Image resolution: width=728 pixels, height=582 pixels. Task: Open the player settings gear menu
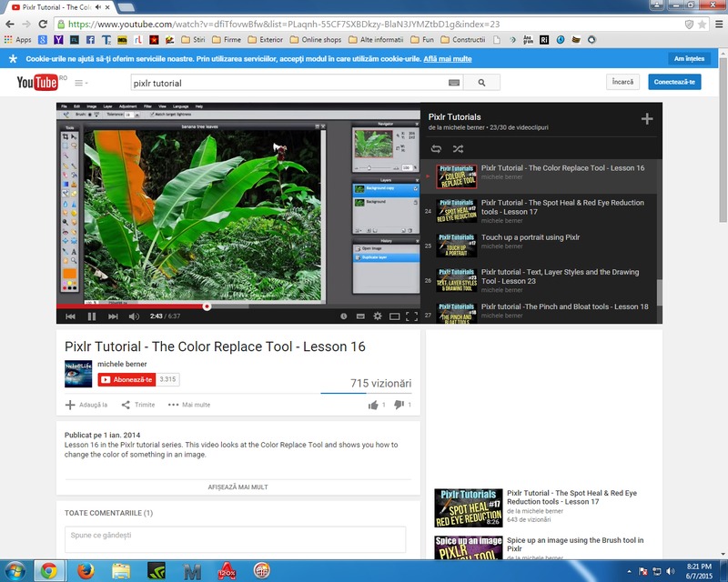click(378, 316)
